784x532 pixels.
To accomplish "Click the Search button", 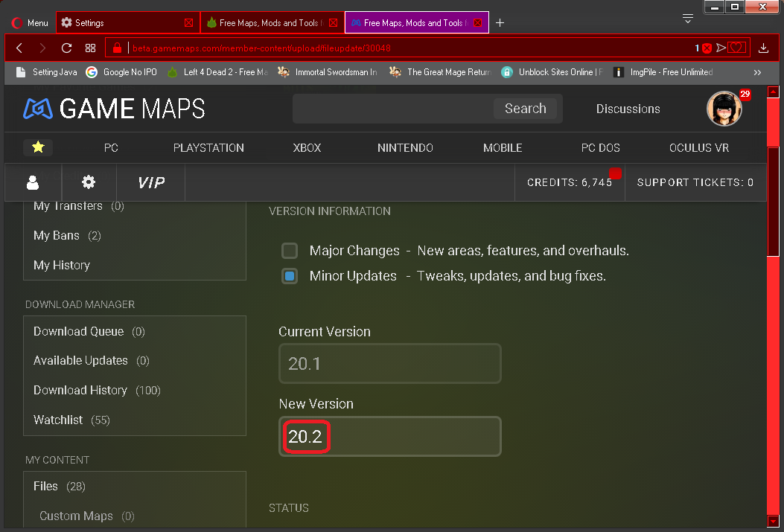I will [526, 109].
